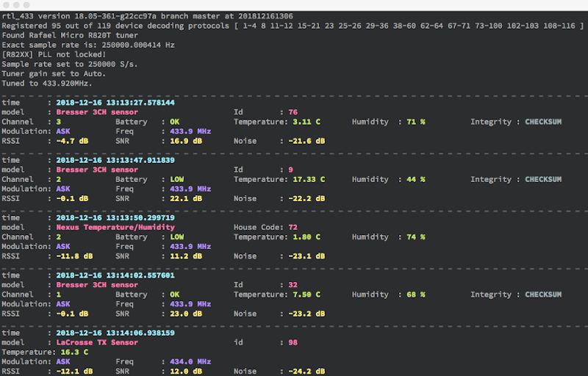Select the timestamp 13:13:27.578144
The width and height of the screenshot is (588, 376).
(115, 102)
